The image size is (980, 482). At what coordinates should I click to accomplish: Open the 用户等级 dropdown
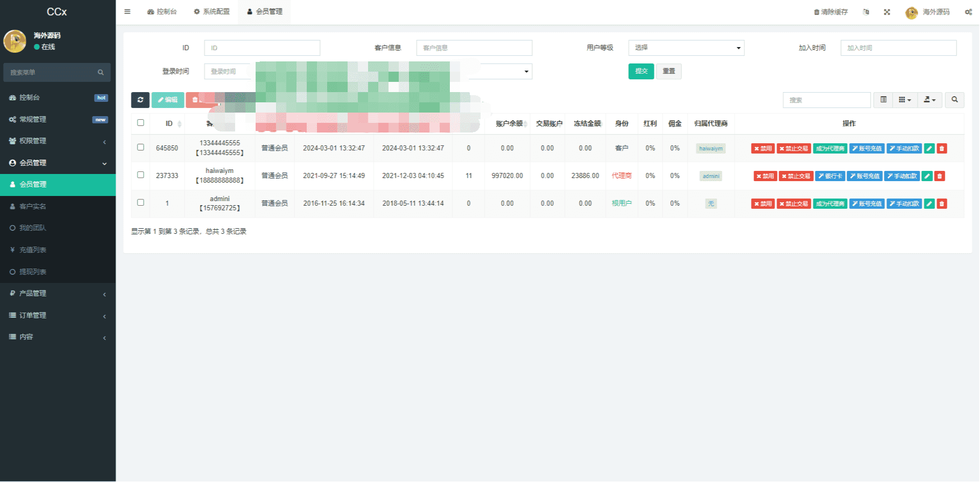pos(686,48)
